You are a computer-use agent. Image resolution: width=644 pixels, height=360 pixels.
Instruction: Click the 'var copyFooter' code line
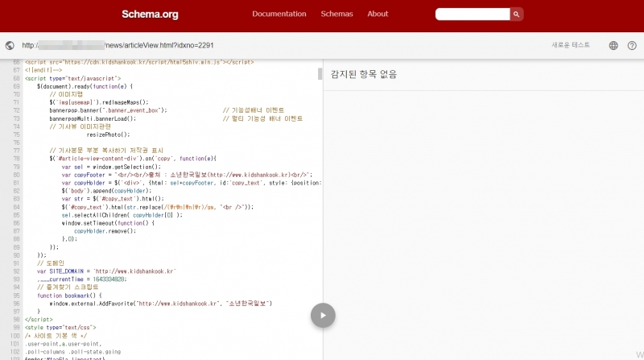pyautogui.click(x=187, y=175)
